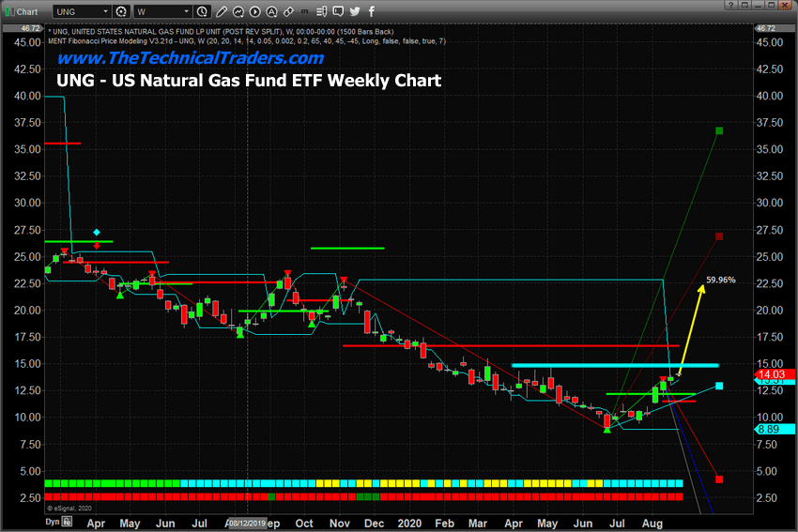The height and width of the screenshot is (532, 798).
Task: Open the studies chart-line icon
Action: tap(236, 11)
